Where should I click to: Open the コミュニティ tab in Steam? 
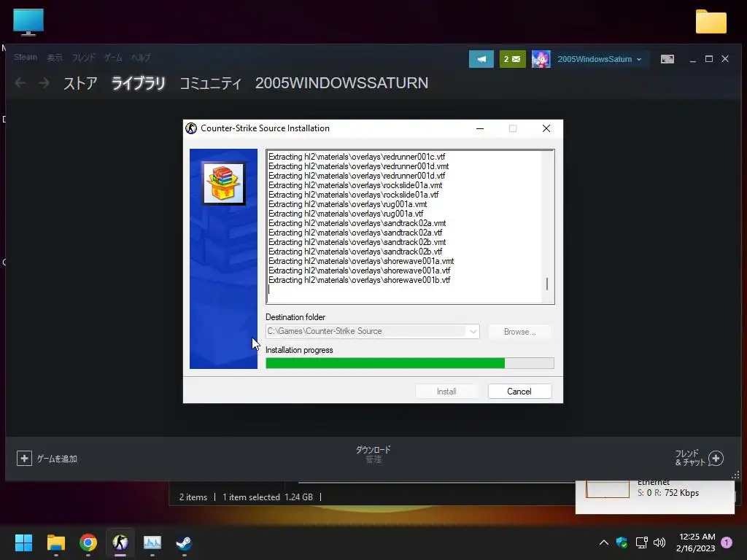point(210,83)
